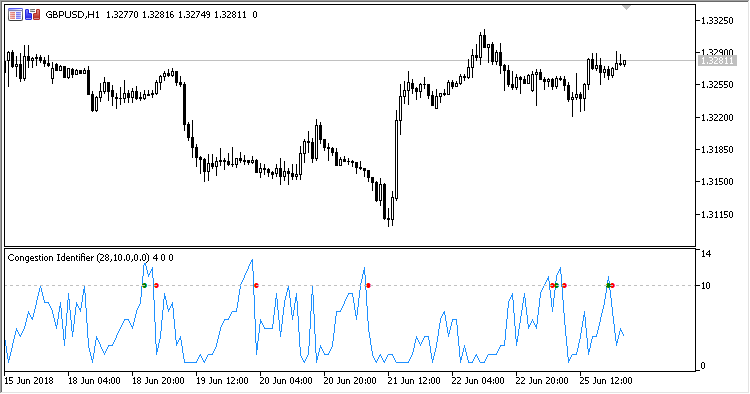This screenshot has width=750, height=394.
Task: Open the Depth of Market table icon
Action: tap(15, 15)
